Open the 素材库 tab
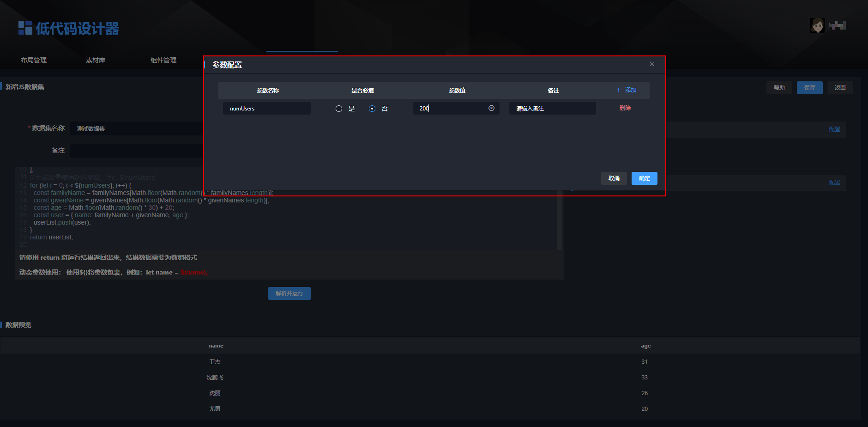This screenshot has height=427, width=868. [96, 60]
